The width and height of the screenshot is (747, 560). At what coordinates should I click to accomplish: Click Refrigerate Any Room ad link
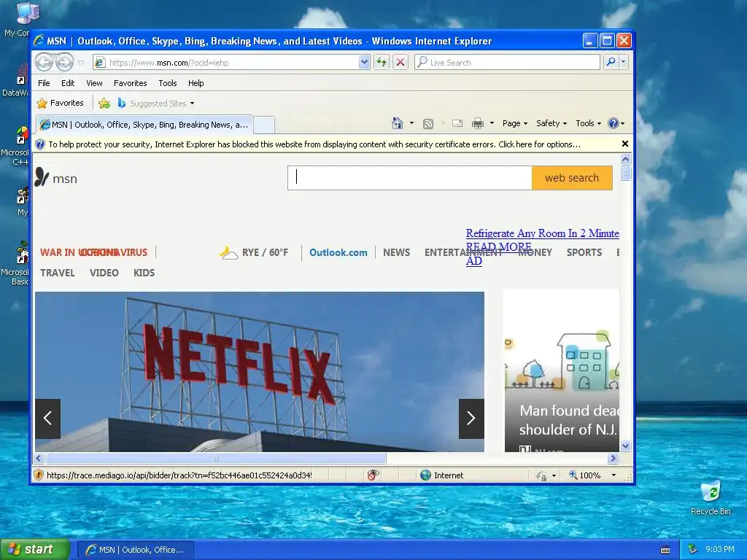point(542,233)
